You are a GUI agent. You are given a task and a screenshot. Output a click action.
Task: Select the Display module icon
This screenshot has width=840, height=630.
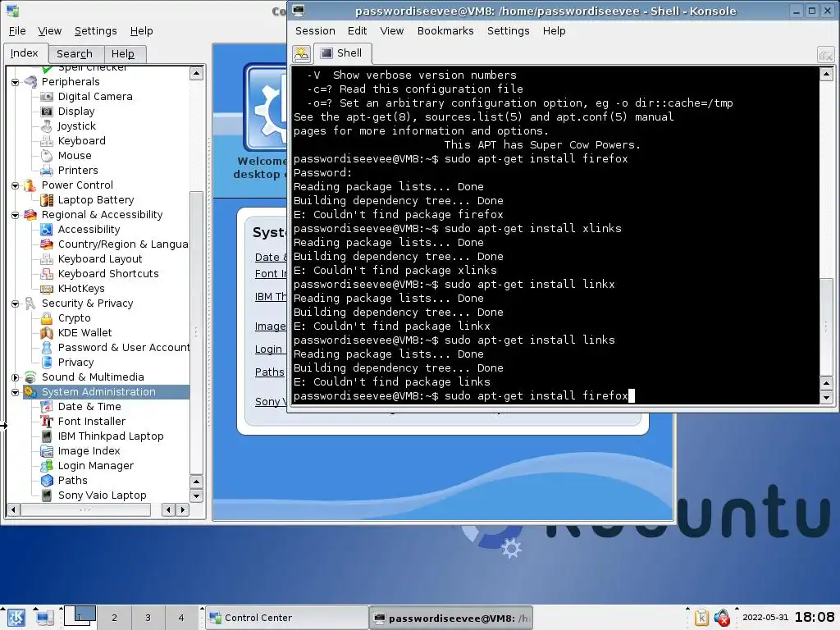[x=47, y=112]
